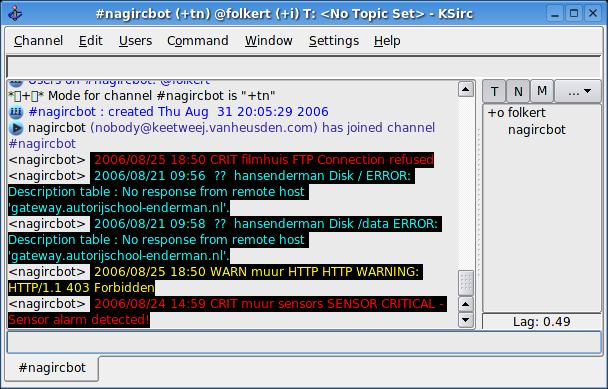Click the 'Sensor alarm detected!' text
Screen dimensions: 608x389
coord(79,320)
